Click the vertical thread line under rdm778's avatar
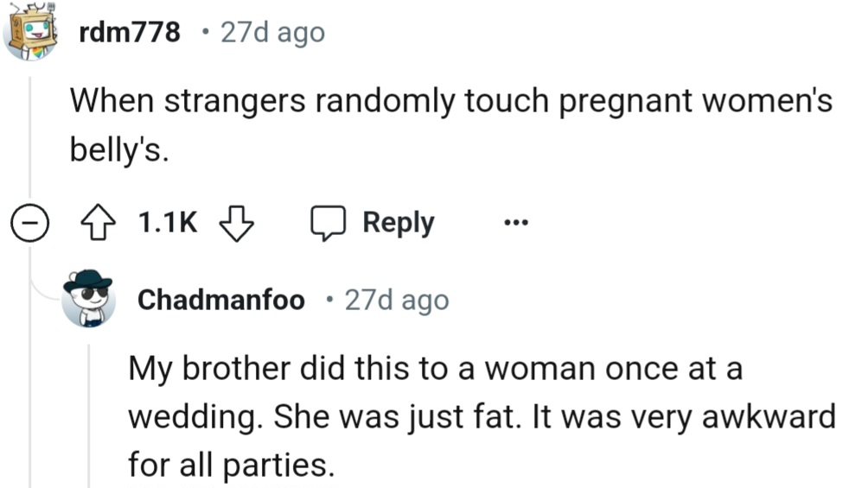This screenshot has height=488, width=868. (x=30, y=138)
